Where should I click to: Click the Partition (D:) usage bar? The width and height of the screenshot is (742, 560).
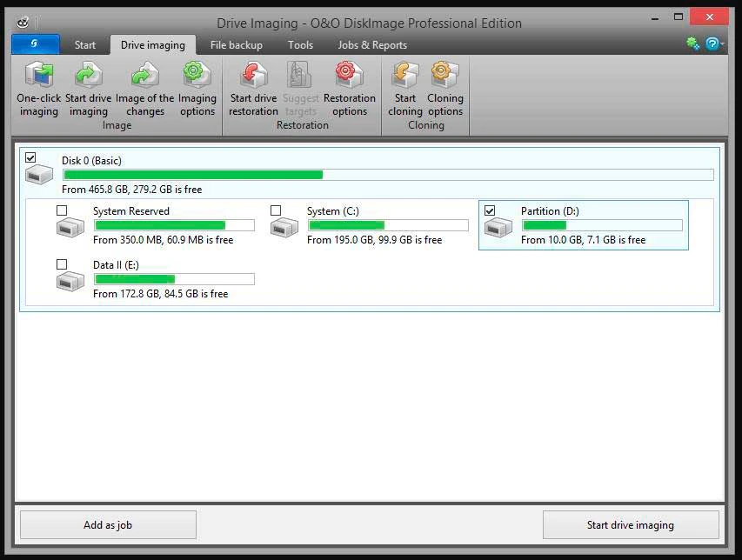coord(602,225)
